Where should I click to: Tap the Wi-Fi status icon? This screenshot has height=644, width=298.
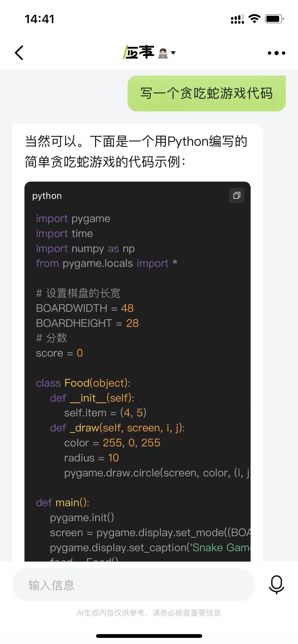tap(254, 19)
